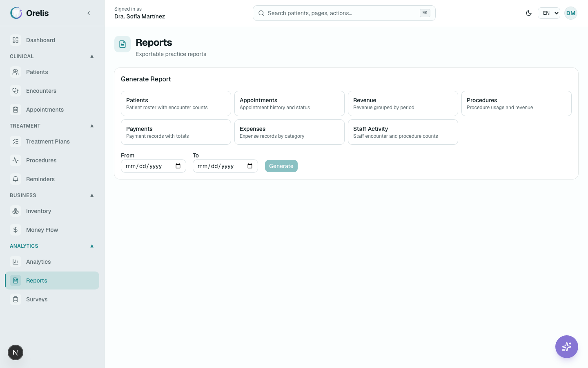Open Patients in the sidebar

52,72
